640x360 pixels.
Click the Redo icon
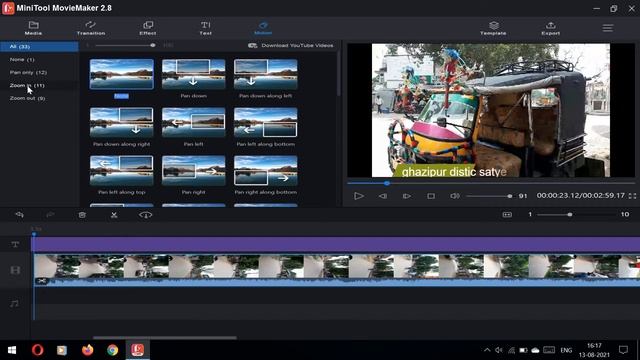(x=50, y=215)
